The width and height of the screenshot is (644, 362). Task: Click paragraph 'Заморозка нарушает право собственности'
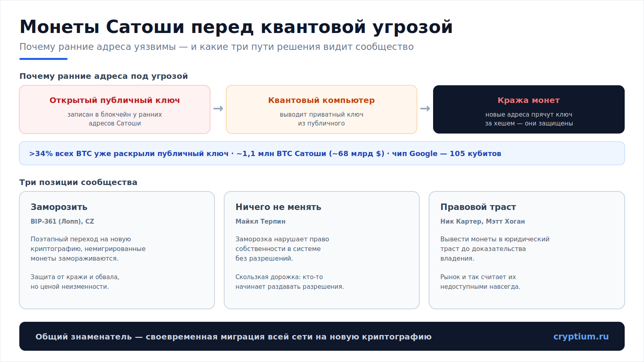click(x=282, y=249)
